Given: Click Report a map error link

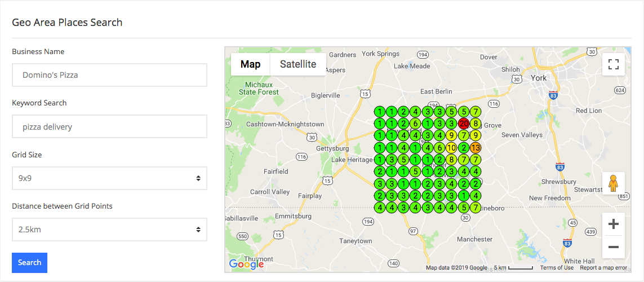Looking at the screenshot, I should coord(603,267).
